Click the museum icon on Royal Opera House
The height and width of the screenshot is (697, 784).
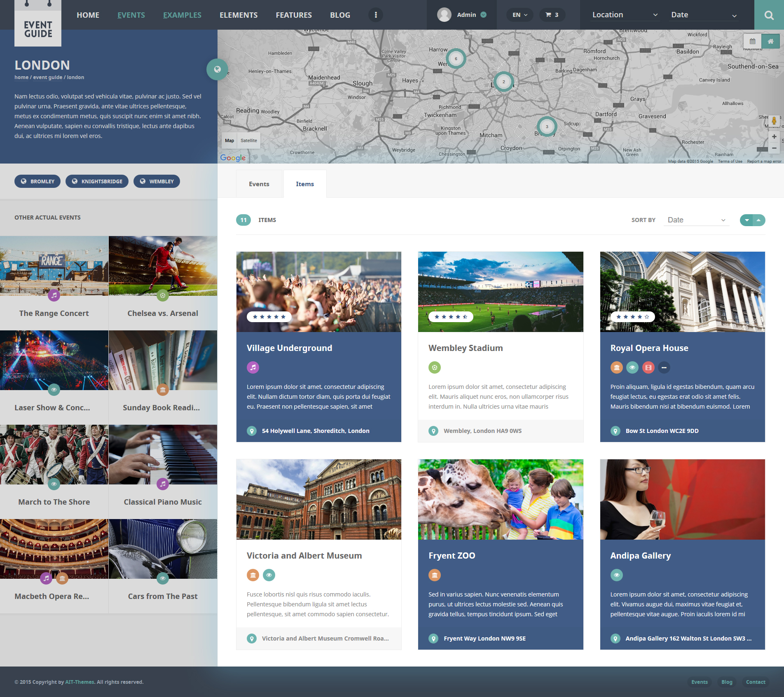[x=617, y=367]
